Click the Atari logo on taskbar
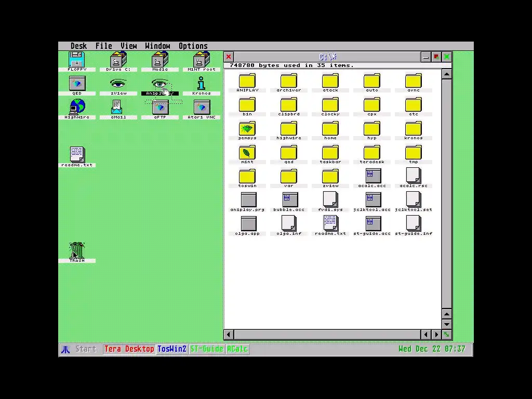The width and height of the screenshot is (532, 399). 66,350
